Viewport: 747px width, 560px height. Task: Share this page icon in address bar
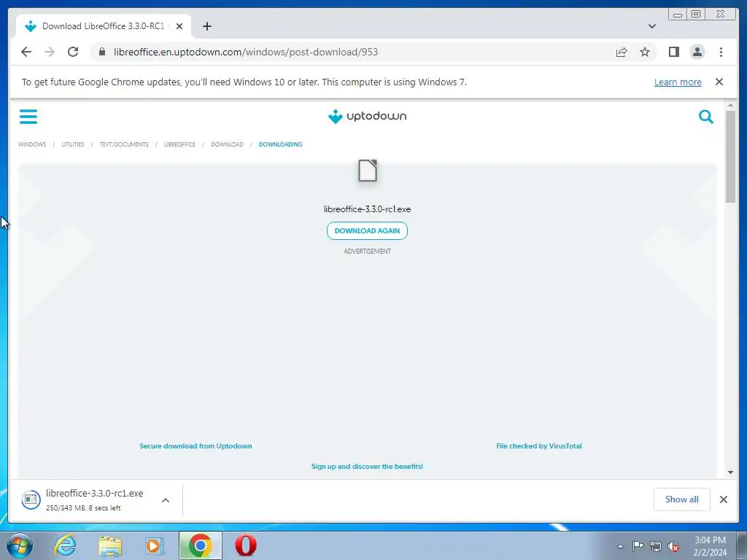[x=622, y=52]
